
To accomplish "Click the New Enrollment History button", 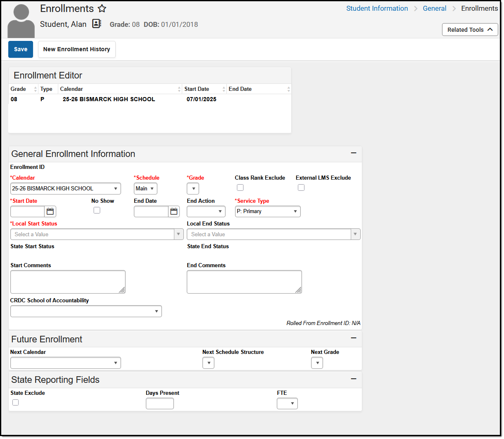I will pyautogui.click(x=76, y=49).
